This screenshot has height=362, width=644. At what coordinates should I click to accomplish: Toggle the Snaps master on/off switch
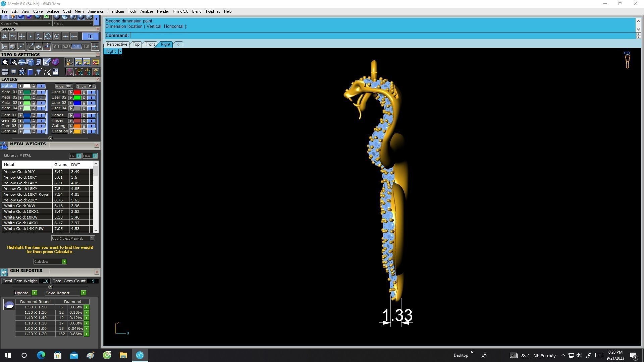point(90,36)
